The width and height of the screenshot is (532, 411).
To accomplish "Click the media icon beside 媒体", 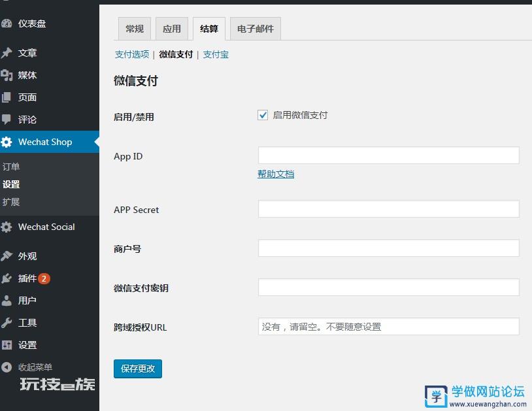I will [7, 75].
